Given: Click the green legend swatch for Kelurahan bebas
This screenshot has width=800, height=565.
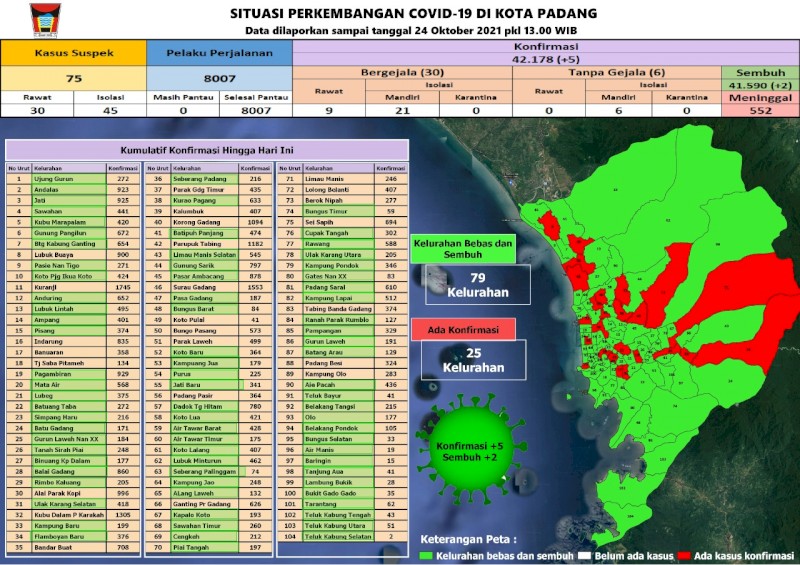Looking at the screenshot, I should (x=426, y=556).
